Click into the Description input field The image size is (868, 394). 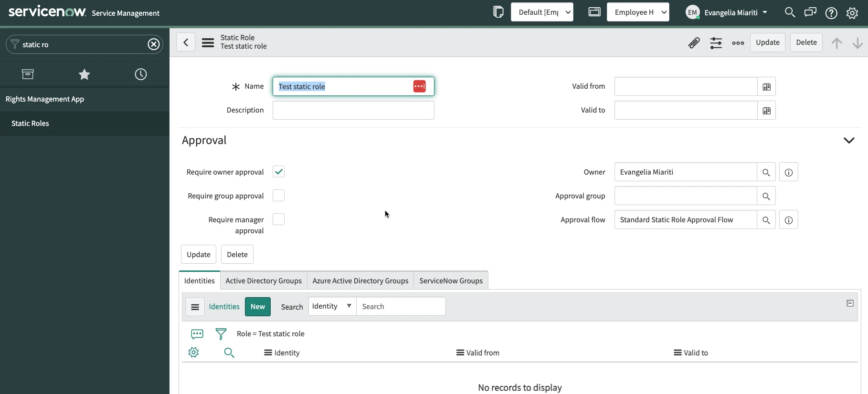coord(353,110)
